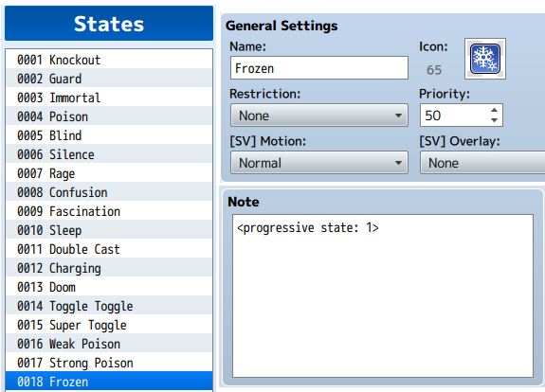The image size is (545, 392).
Task: Increase Priority with the up arrow
Action: (494, 111)
